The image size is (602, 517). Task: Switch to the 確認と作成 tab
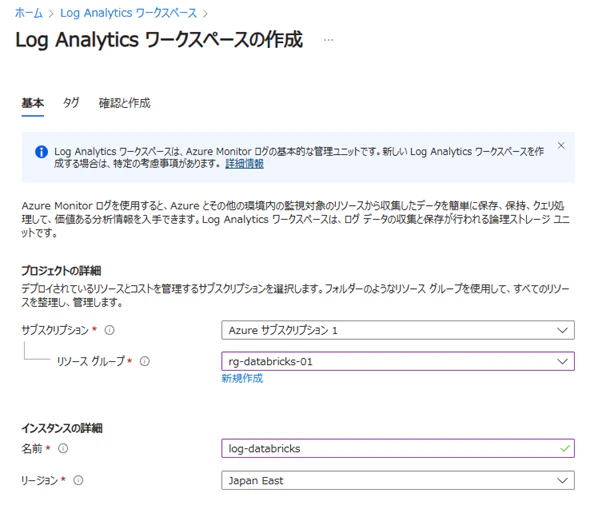coord(124,103)
